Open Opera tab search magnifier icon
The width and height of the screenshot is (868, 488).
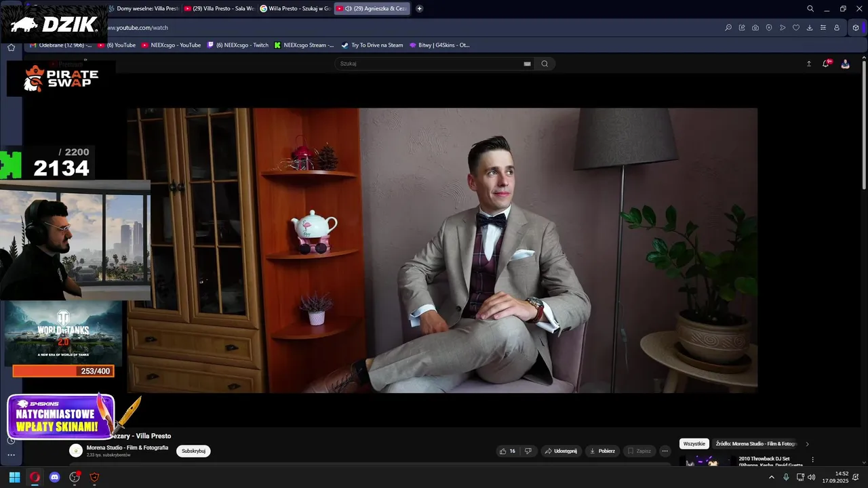(810, 9)
